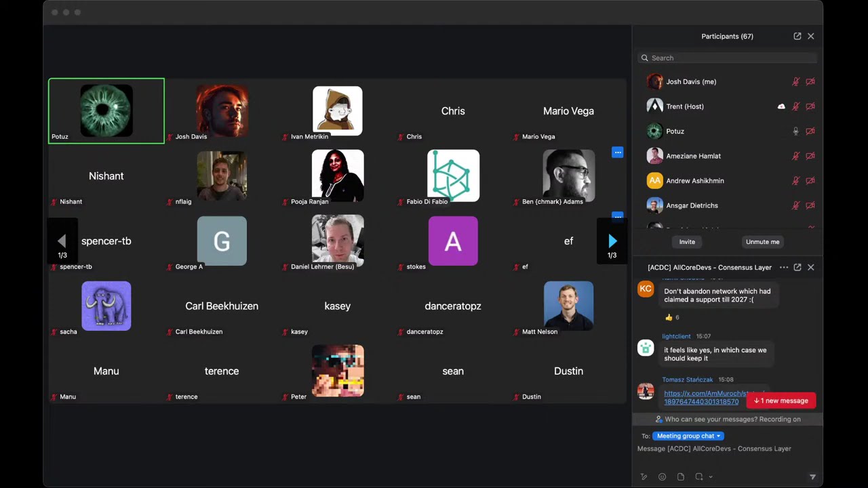Click the magnifier icon in participant search

(x=645, y=58)
